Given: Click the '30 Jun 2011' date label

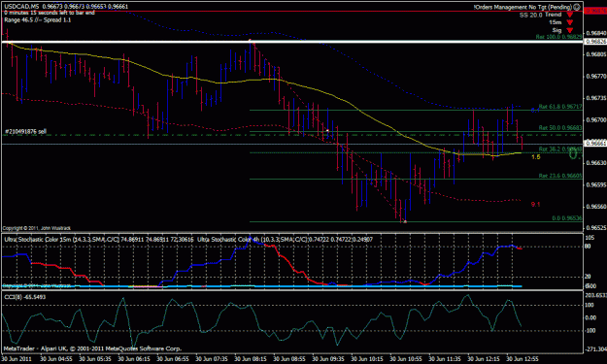Looking at the screenshot, I should pyautogui.click(x=17, y=359).
